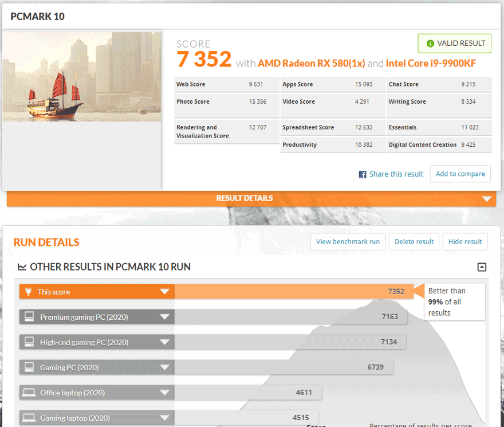Open the Intel Core i9-9900KF link

point(431,64)
